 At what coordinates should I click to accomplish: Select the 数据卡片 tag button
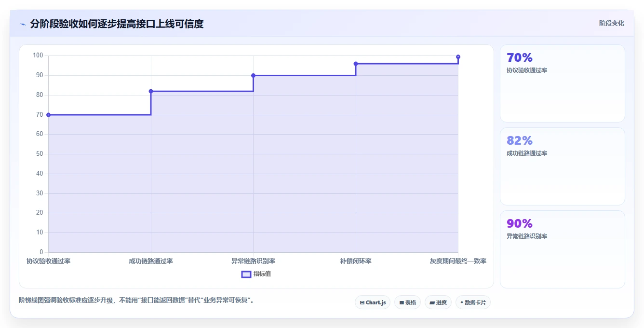tap(473, 302)
